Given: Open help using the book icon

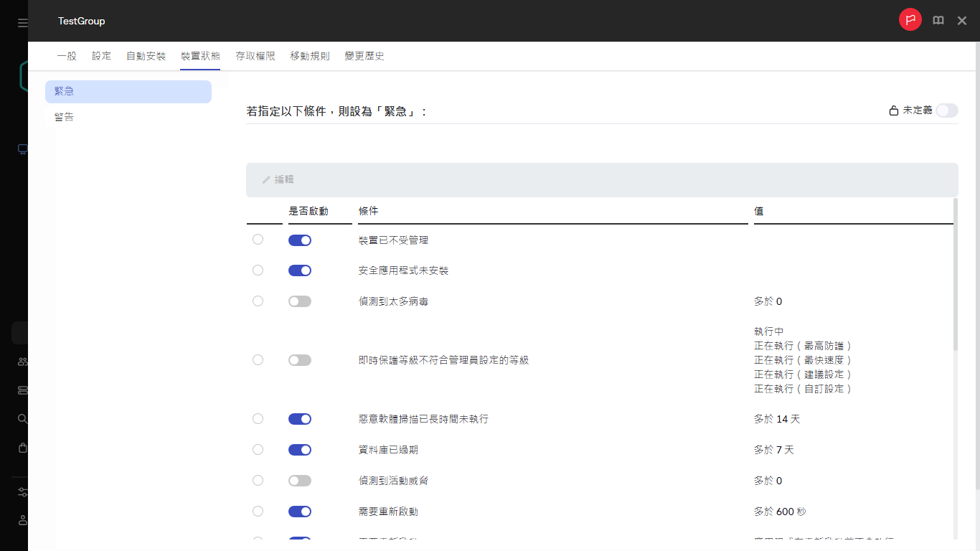Looking at the screenshot, I should point(938,20).
